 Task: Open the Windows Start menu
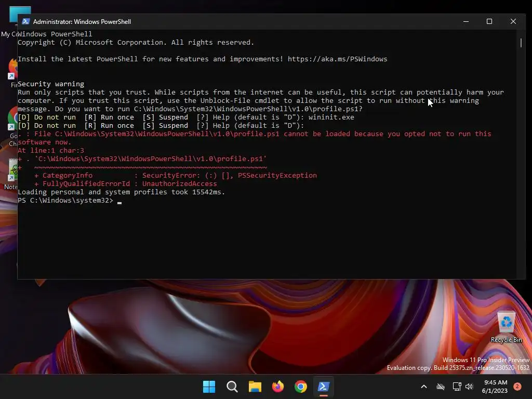coord(209,387)
